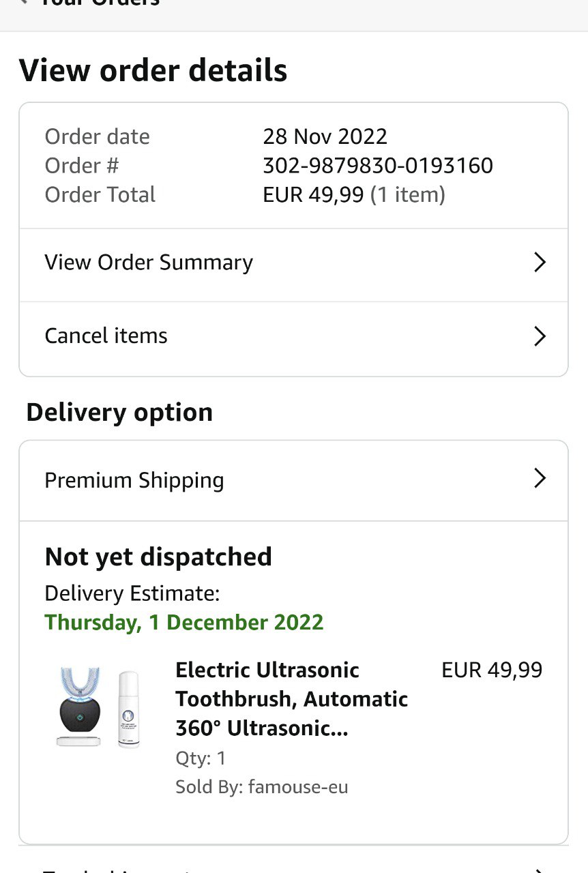Click the Not yet dispatched status
Image resolution: width=588 pixels, height=873 pixels.
coord(158,557)
